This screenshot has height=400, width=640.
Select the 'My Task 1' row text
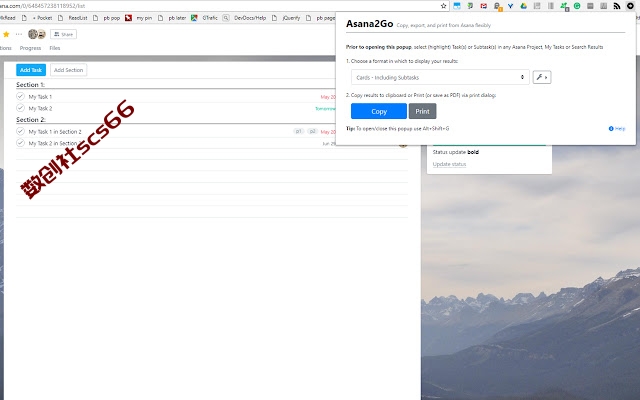click(40, 97)
